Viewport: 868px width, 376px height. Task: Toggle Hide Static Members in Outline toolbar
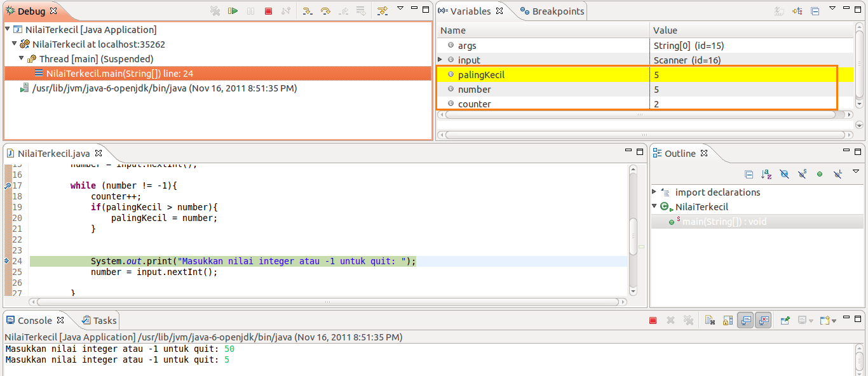click(802, 174)
